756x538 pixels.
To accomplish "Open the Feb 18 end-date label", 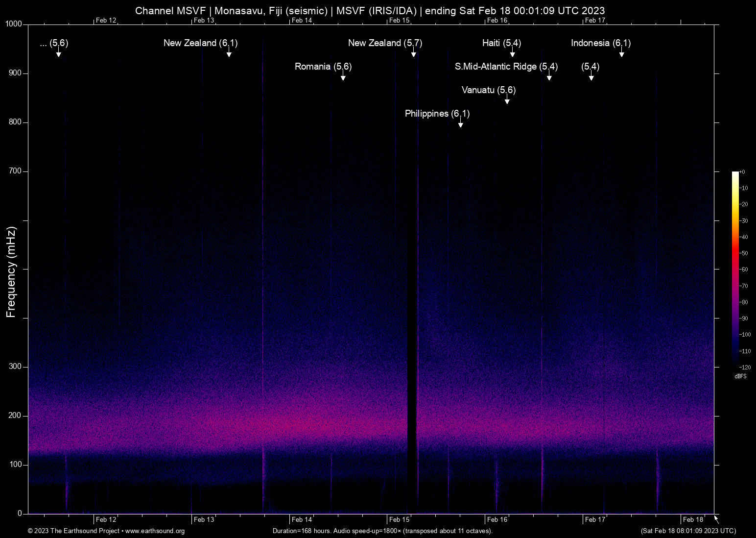I will click(692, 519).
